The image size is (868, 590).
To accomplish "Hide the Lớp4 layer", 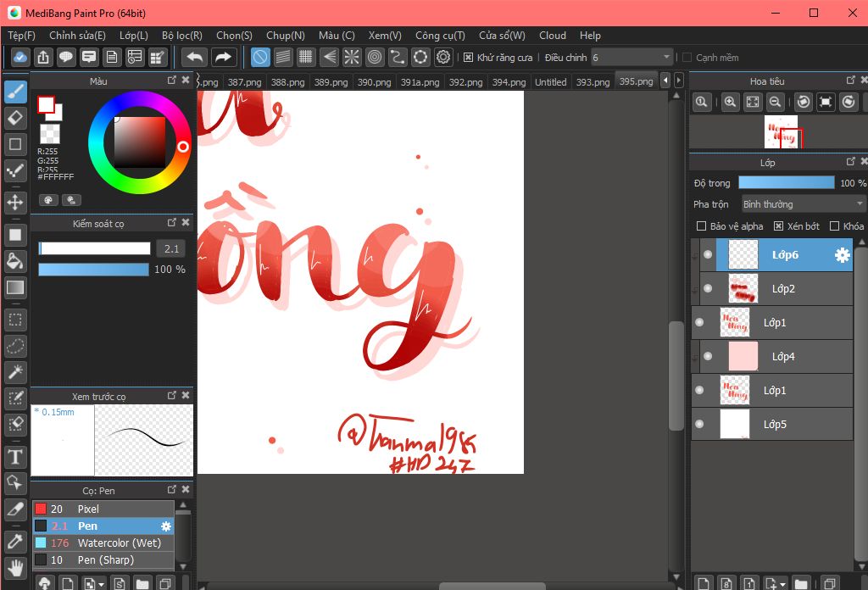I will pyautogui.click(x=708, y=356).
